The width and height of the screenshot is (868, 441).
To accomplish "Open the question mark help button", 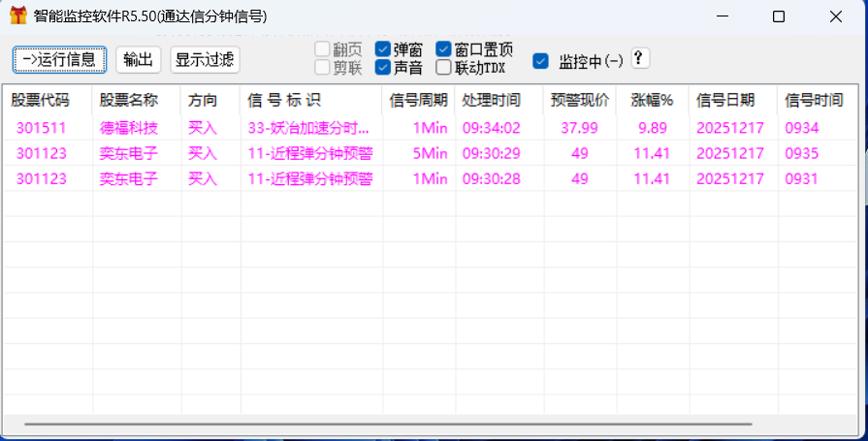I will point(640,58).
